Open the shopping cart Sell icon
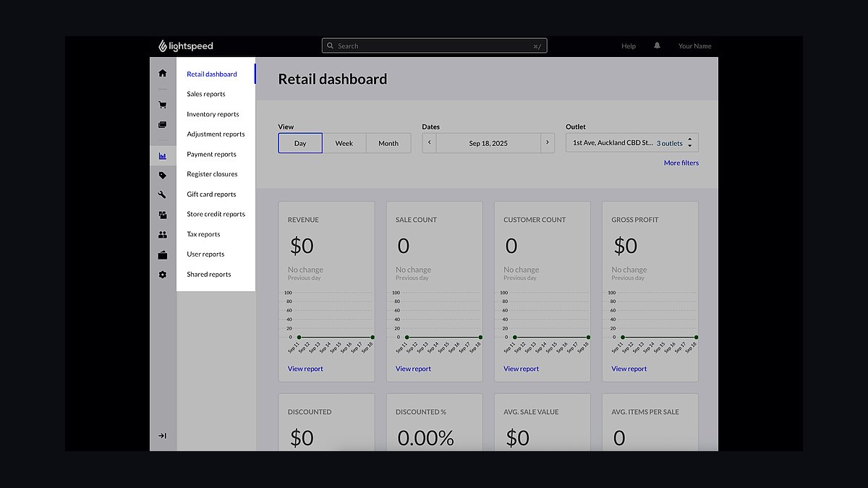 point(163,105)
